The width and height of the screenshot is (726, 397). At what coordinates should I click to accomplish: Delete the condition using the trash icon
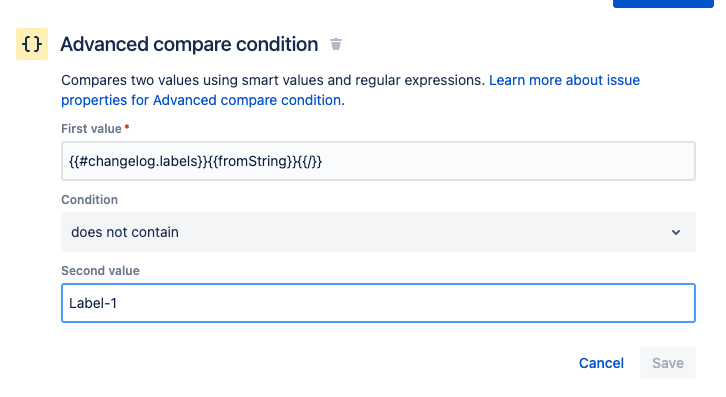click(x=336, y=44)
